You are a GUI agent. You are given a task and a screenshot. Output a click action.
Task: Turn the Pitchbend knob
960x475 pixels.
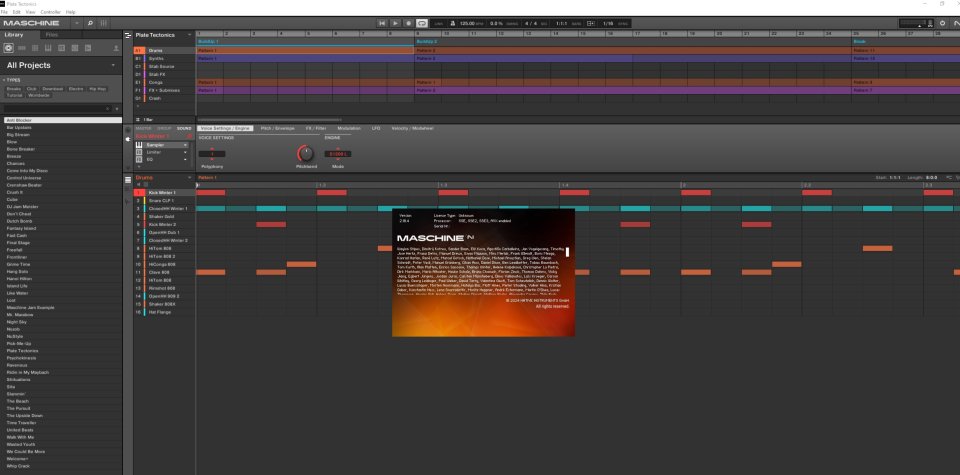coord(305,153)
